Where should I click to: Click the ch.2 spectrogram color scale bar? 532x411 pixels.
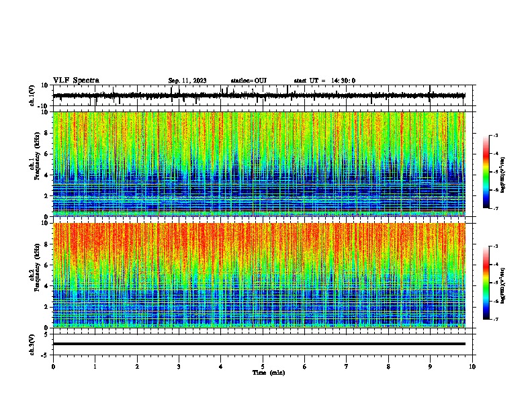click(x=486, y=283)
